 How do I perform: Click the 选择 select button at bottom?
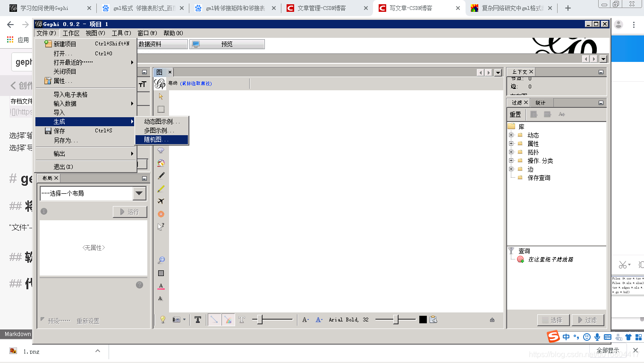click(x=553, y=320)
